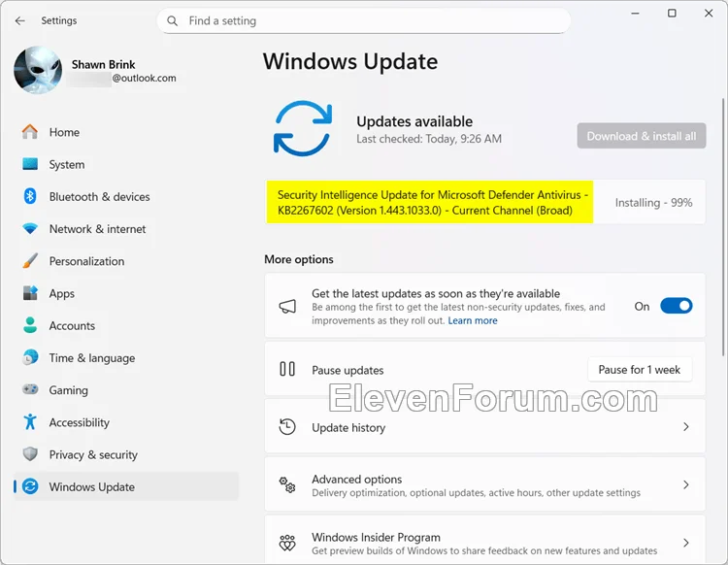Click the Update history clock icon
Screen dimensions: 728x565
287,426
